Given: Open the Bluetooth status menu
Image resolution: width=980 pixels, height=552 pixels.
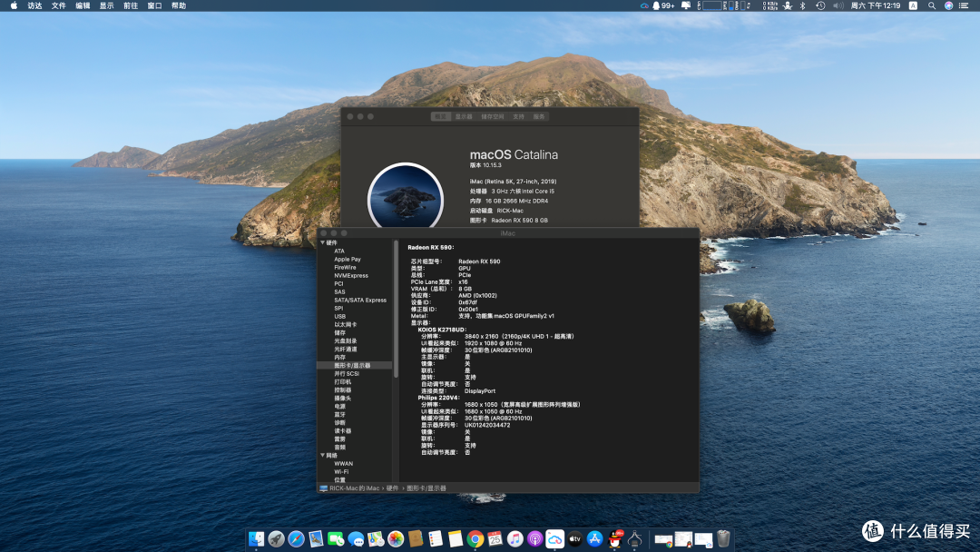Looking at the screenshot, I should pyautogui.click(x=802, y=5).
